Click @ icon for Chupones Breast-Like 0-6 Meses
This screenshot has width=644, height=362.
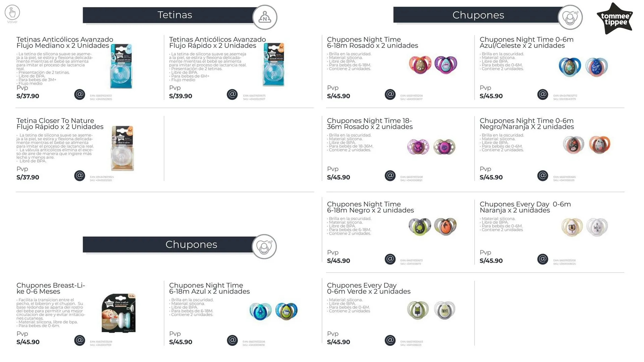[79, 341]
